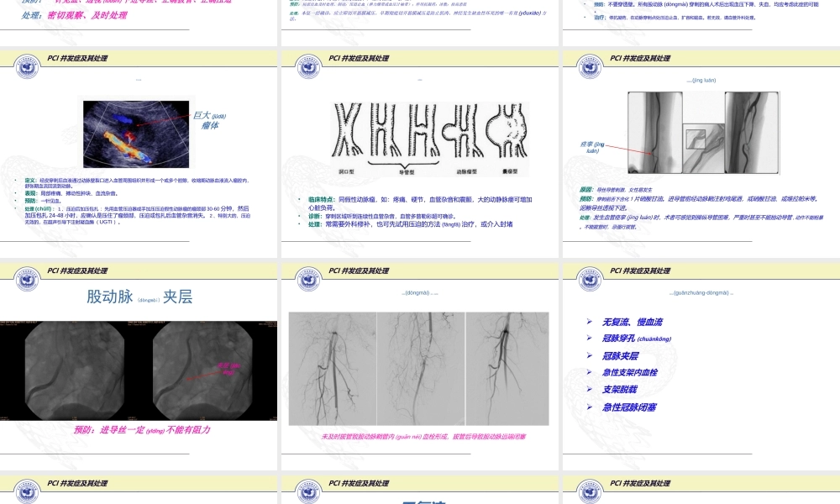Click the middle image of the three leg angiograms
This screenshot has width=840, height=504.
419,368
